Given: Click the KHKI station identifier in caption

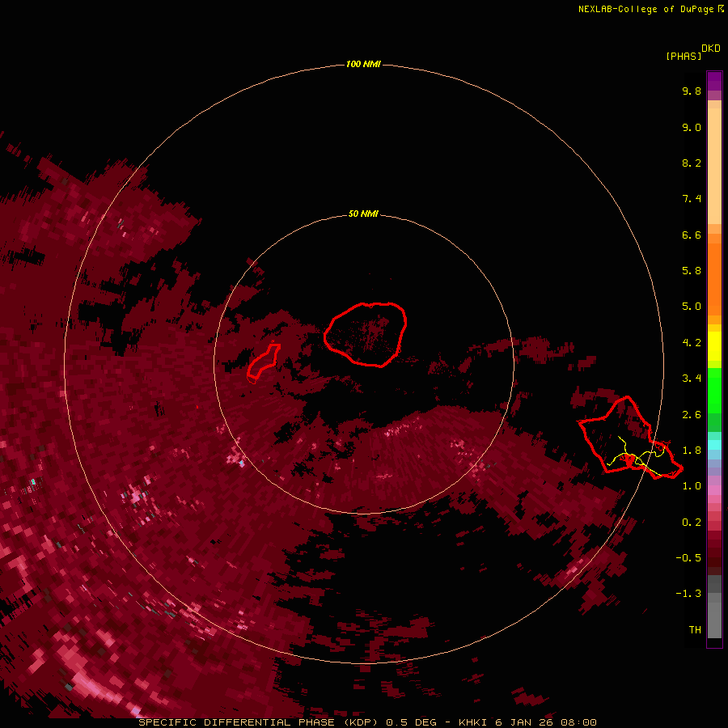Looking at the screenshot, I should click(472, 722).
